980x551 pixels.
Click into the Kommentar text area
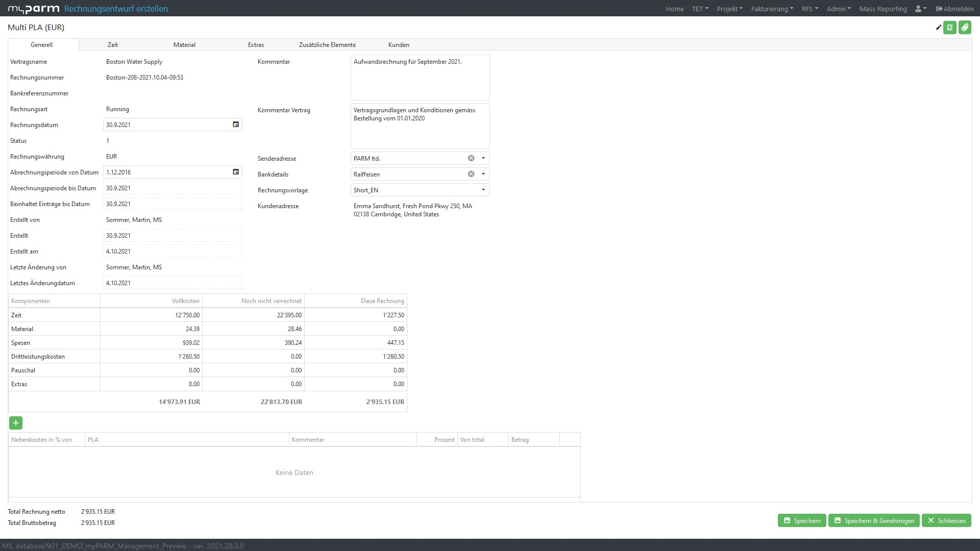tap(420, 78)
